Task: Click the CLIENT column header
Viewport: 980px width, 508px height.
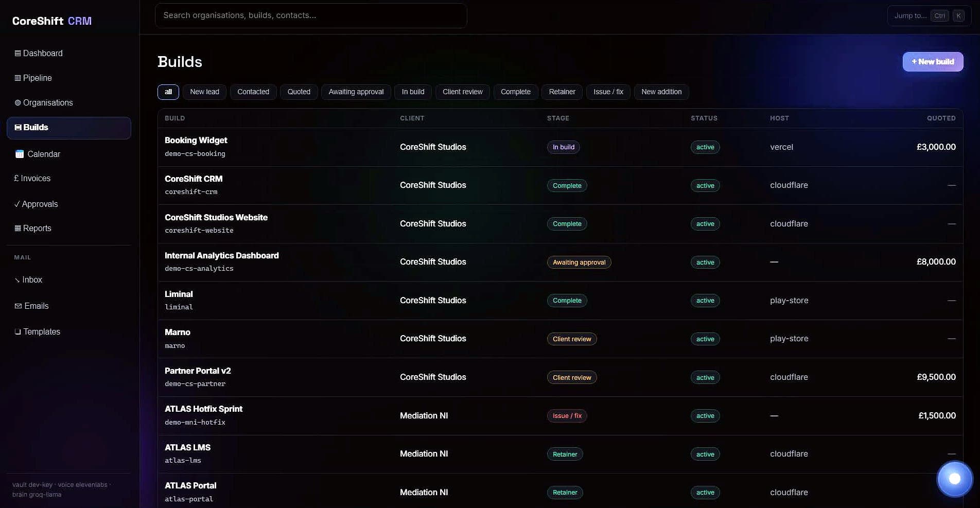Action: pos(412,118)
